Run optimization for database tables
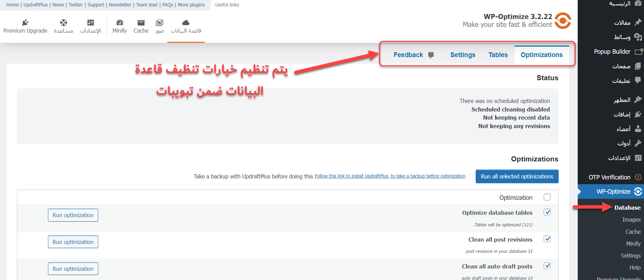Image resolution: width=644 pixels, height=280 pixels. [x=73, y=215]
